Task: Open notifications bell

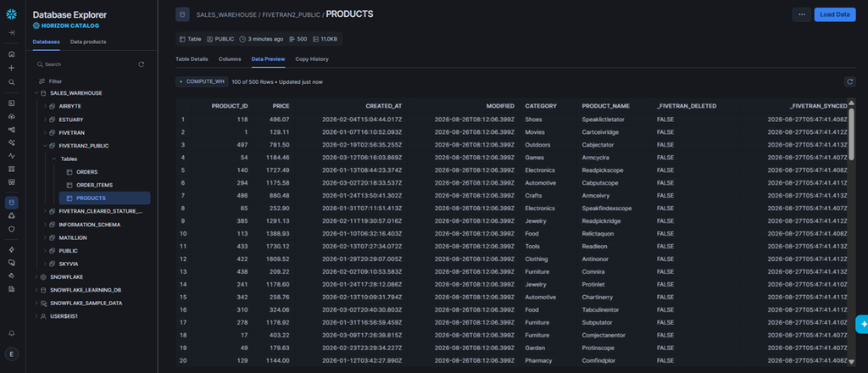Action: pos(12,333)
